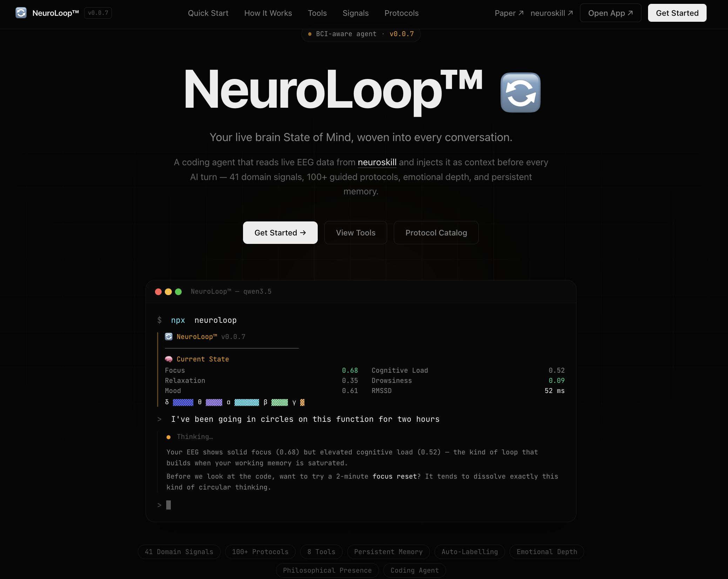Click the brain emoji next to Current State
Viewport: 728px width, 579px height.
click(169, 359)
